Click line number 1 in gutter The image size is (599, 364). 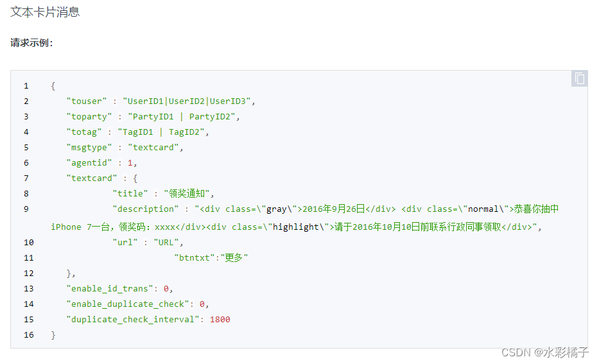[x=26, y=85]
